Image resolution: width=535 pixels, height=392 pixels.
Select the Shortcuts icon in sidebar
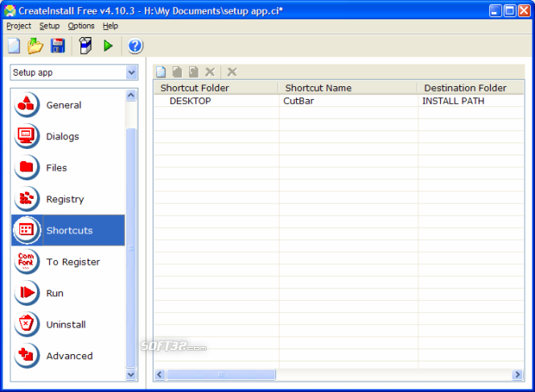click(27, 230)
